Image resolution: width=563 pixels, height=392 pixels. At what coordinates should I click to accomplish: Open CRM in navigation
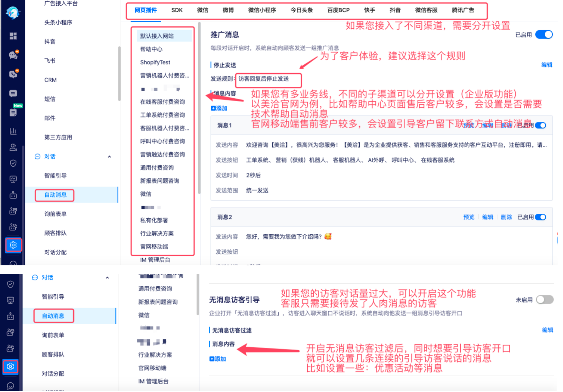tap(50, 80)
